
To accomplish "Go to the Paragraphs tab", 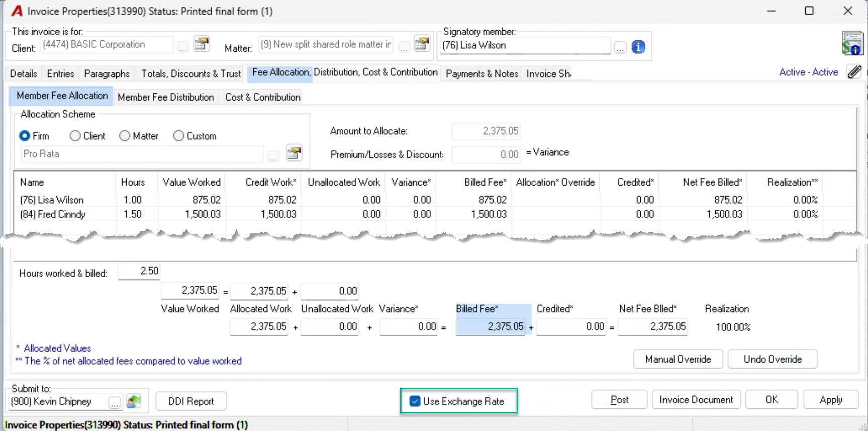I will tap(107, 73).
